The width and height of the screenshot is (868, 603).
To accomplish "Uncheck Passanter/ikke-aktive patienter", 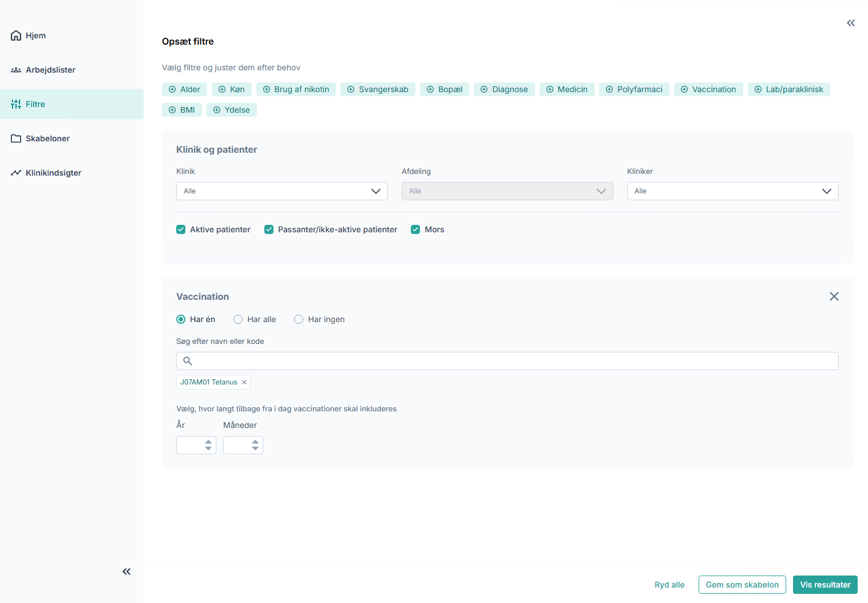I will (x=269, y=229).
